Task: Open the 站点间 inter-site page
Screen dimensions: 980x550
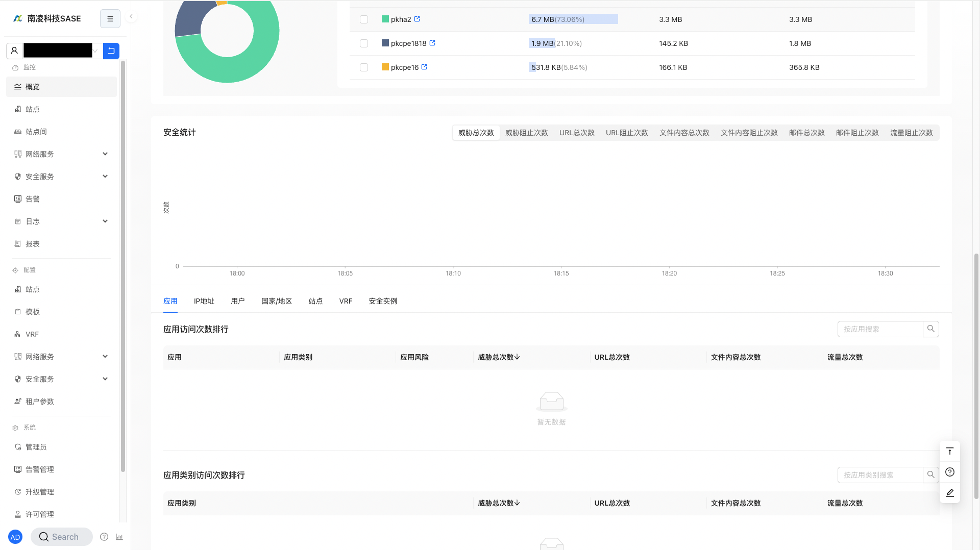Action: pyautogui.click(x=61, y=132)
